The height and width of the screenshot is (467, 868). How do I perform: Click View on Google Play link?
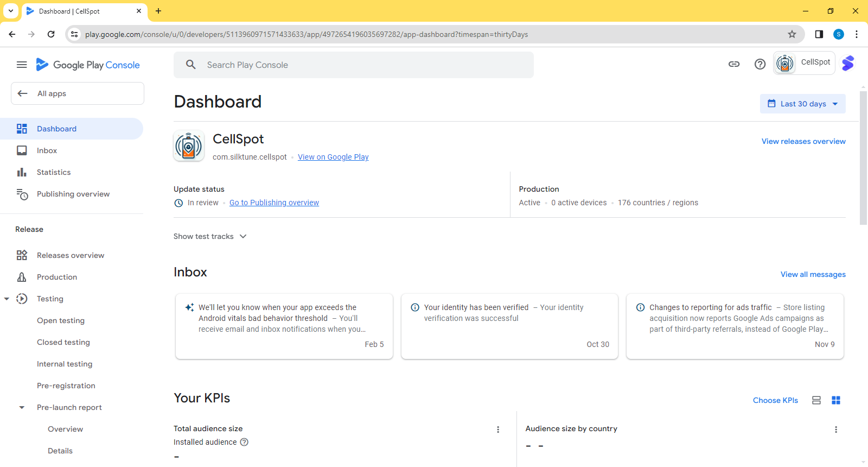point(333,157)
